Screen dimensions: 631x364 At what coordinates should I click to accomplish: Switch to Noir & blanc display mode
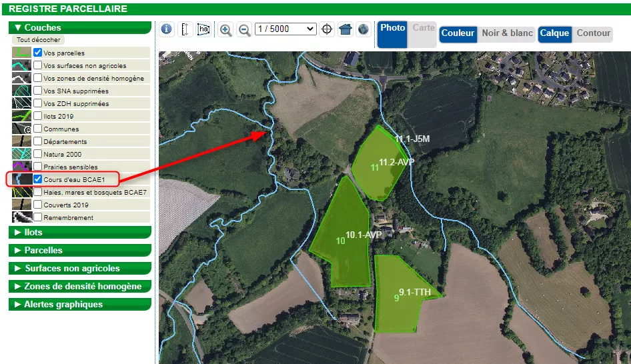coord(507,33)
